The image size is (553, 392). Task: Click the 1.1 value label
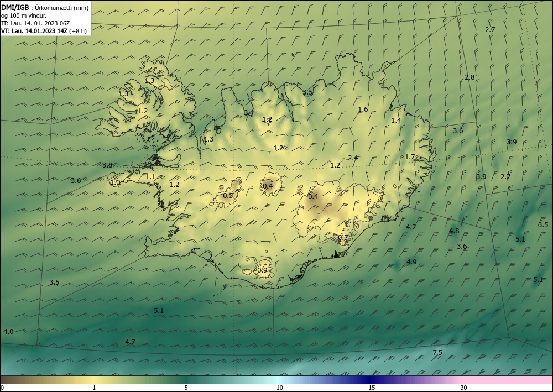coord(150,176)
